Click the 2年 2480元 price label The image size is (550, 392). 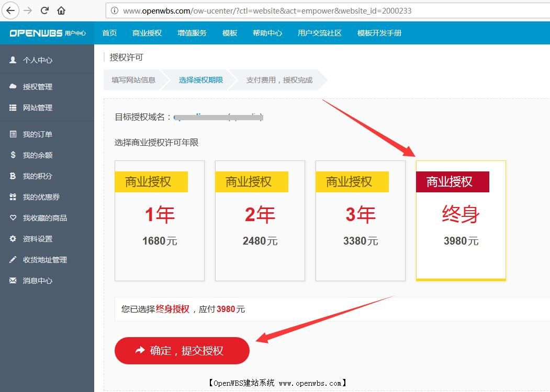coord(260,241)
